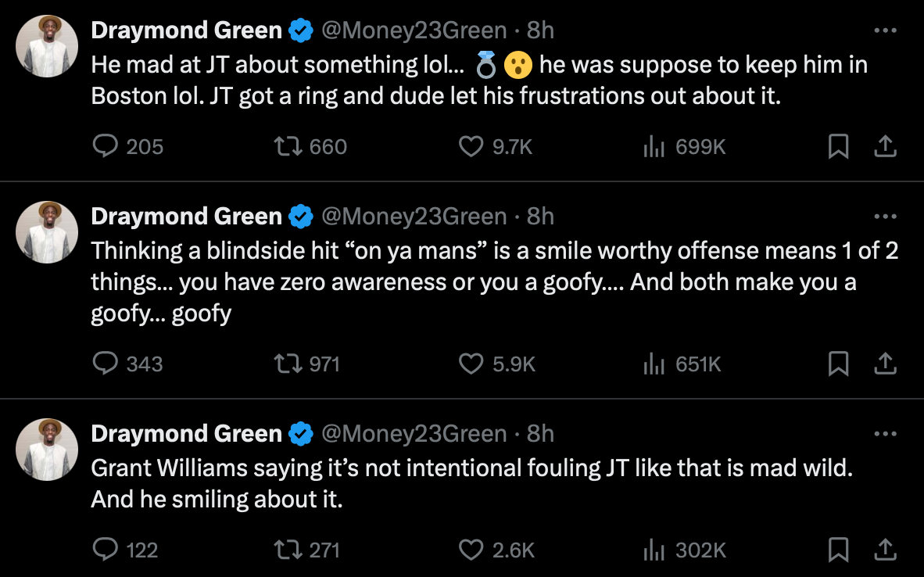Bookmark the "He mad at JT" tweet

[x=838, y=146]
